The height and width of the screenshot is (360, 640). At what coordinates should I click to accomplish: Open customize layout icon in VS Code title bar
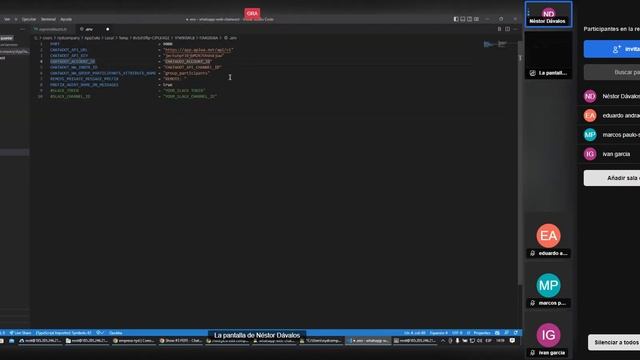tap(476, 19)
